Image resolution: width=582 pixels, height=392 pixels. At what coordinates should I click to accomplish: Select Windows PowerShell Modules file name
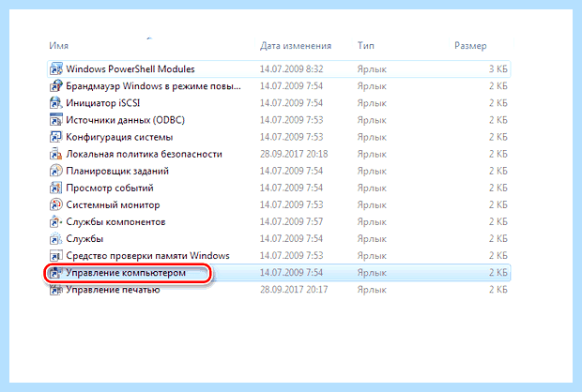coord(130,69)
